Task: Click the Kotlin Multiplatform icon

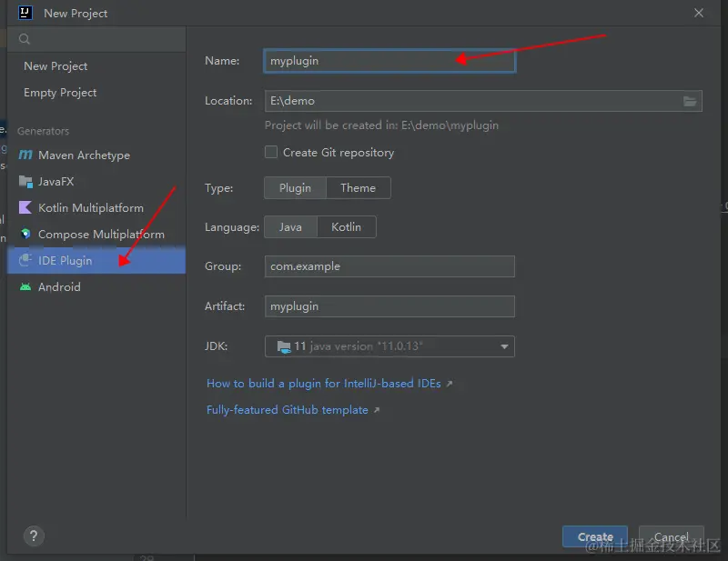Action: [25, 207]
